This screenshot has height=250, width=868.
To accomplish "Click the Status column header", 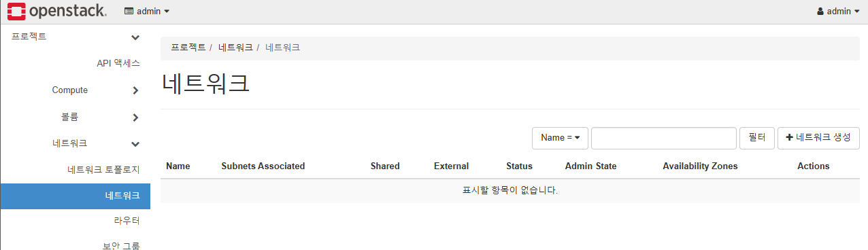I will coord(519,166).
